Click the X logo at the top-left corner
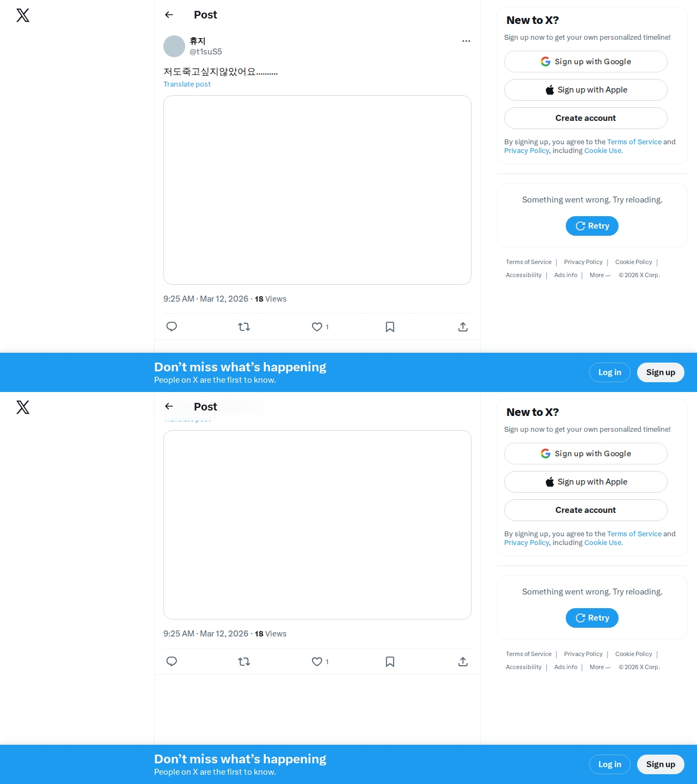697x784 pixels. [x=23, y=15]
